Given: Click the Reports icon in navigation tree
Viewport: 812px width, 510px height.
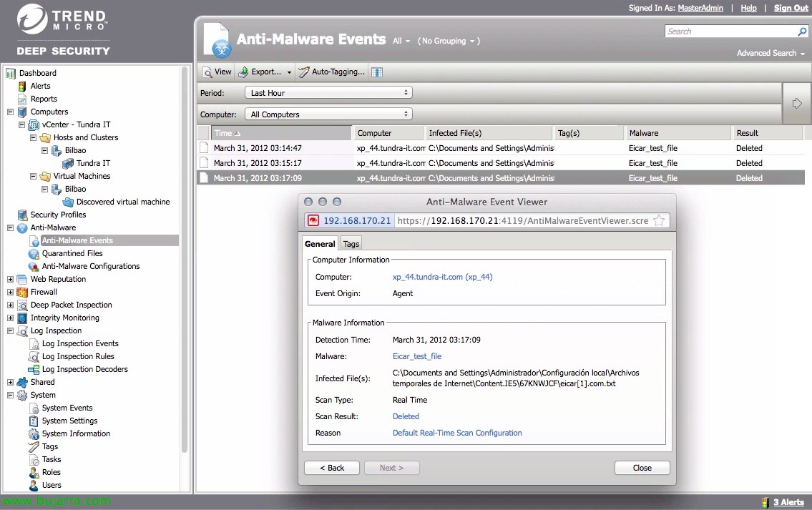Looking at the screenshot, I should pos(22,99).
